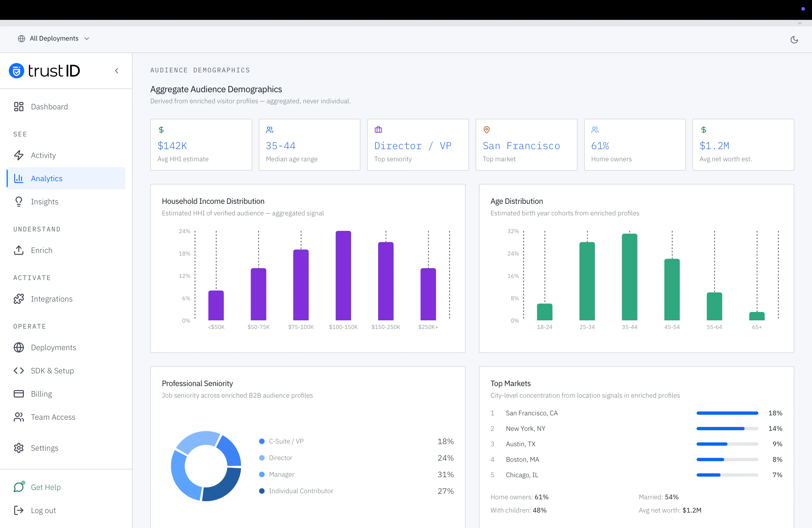The width and height of the screenshot is (812, 528).
Task: Click the dollar icon on the Avg HHI card
Action: pyautogui.click(x=161, y=130)
